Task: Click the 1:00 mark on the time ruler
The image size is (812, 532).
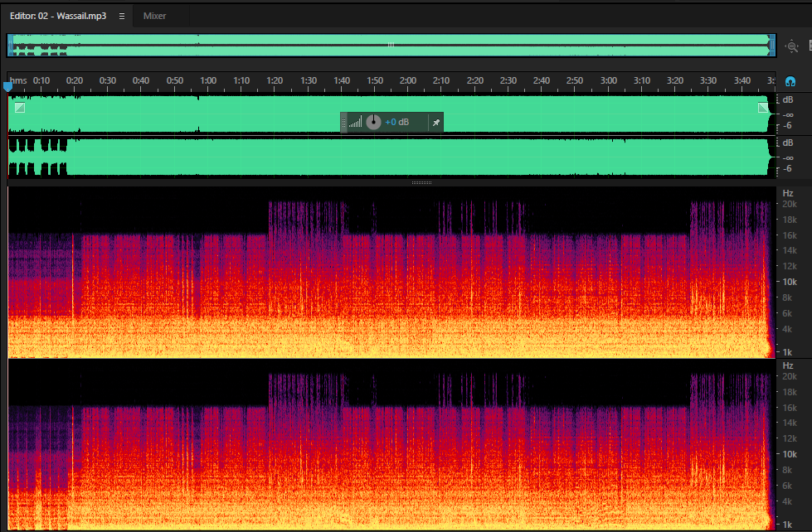Action: (208, 80)
